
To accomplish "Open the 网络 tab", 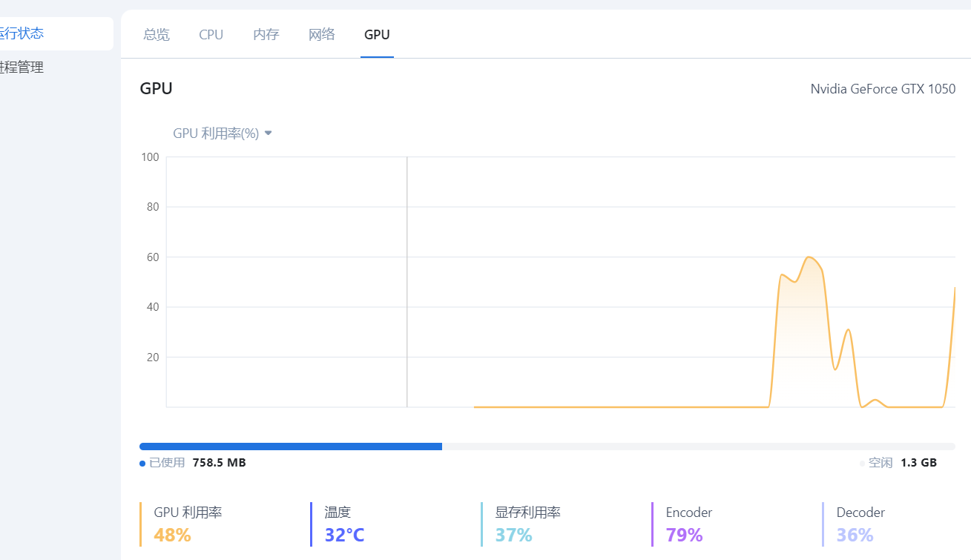I will pos(322,34).
